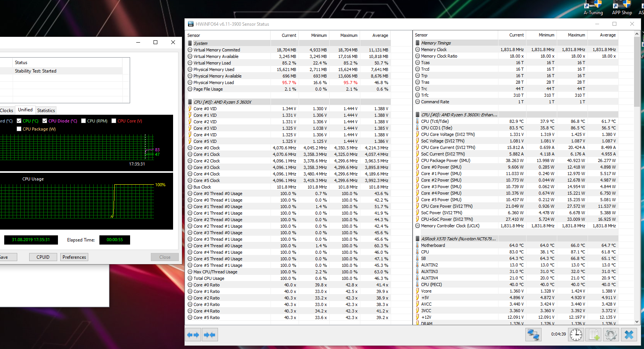Select the Memory Controller Clock (UCLK) row
Screen dimensions: 644x349
tap(516, 226)
